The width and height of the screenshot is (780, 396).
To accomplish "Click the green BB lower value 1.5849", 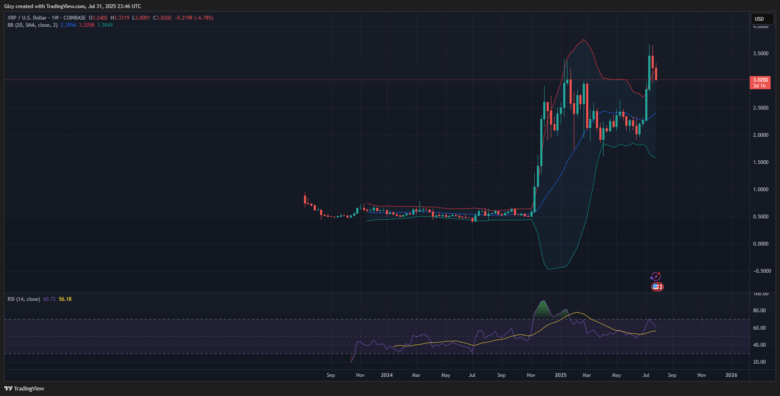I will pos(104,25).
